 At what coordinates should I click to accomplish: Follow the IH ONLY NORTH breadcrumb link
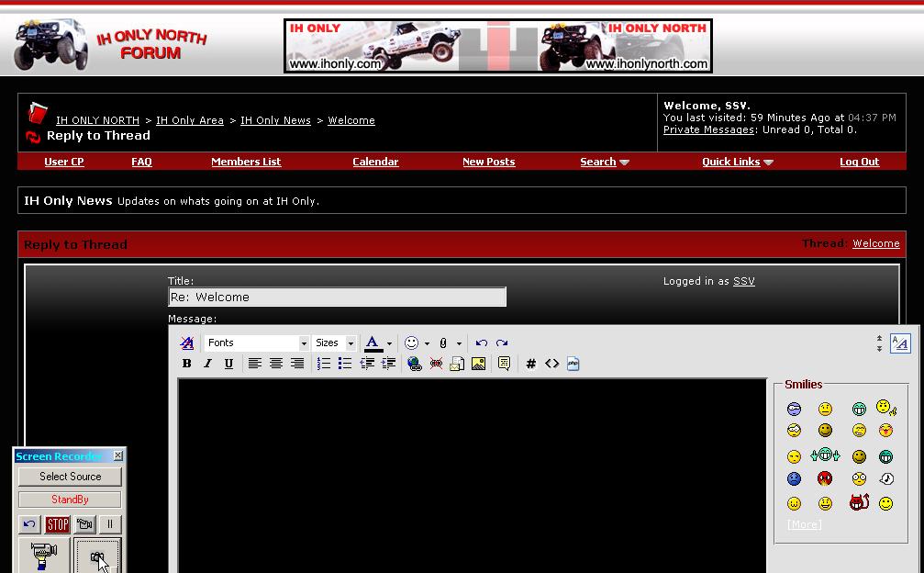click(97, 120)
